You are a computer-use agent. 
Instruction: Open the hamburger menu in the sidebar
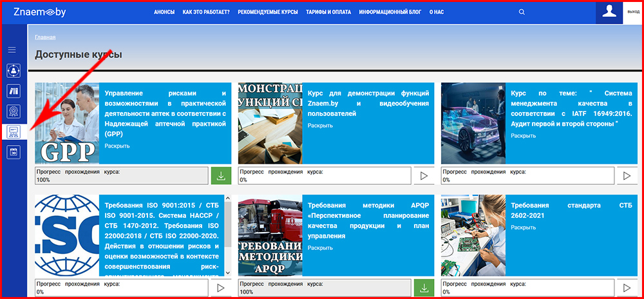[12, 50]
